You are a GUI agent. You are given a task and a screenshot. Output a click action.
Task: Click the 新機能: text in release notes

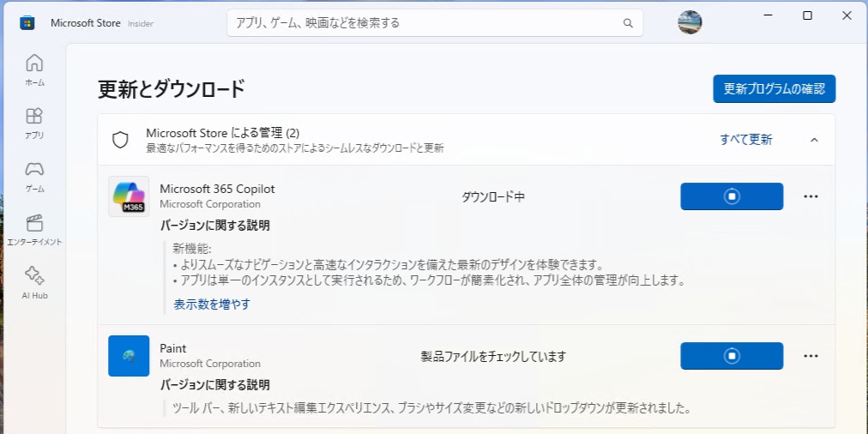(192, 249)
